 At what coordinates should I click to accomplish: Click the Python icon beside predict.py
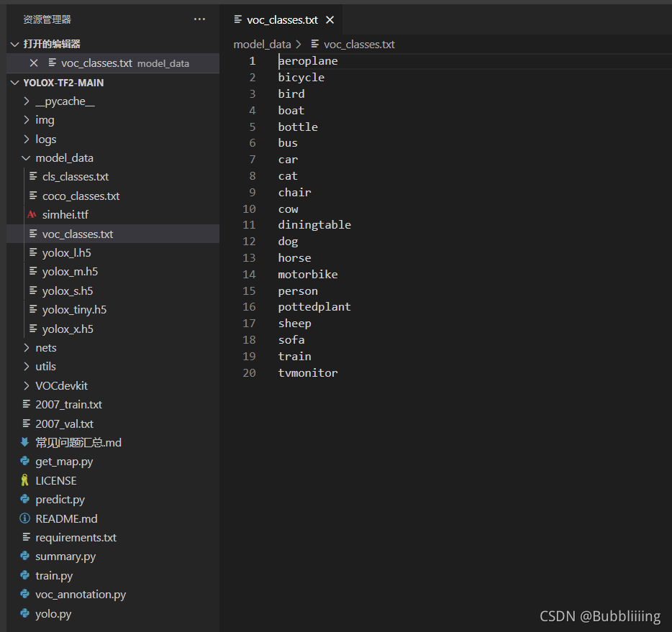[25, 499]
